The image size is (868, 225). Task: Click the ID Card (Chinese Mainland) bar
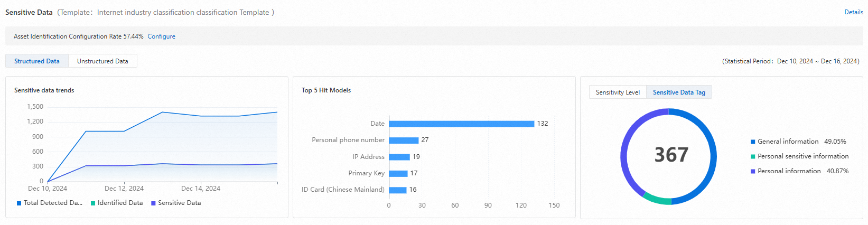[398, 190]
